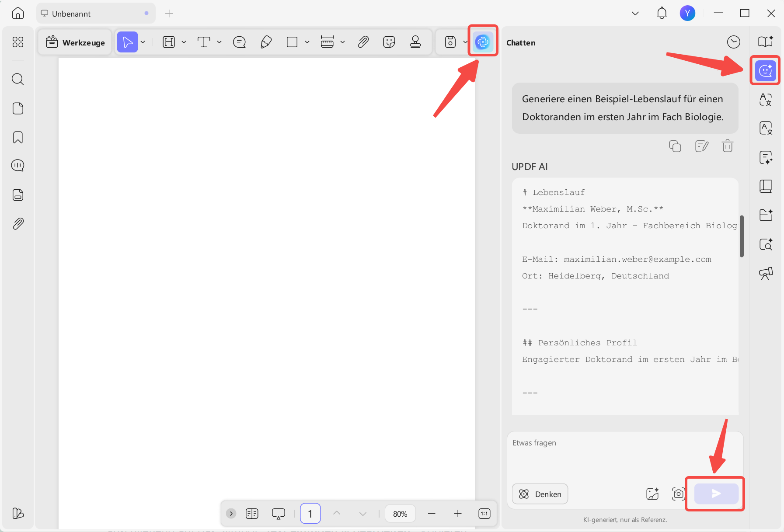Open the page layout view options
Viewport: 784px width, 532px height.
(252, 514)
